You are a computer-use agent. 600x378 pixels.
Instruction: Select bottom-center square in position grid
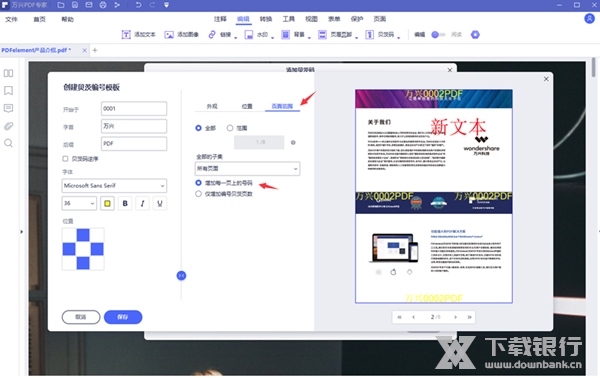(x=83, y=263)
